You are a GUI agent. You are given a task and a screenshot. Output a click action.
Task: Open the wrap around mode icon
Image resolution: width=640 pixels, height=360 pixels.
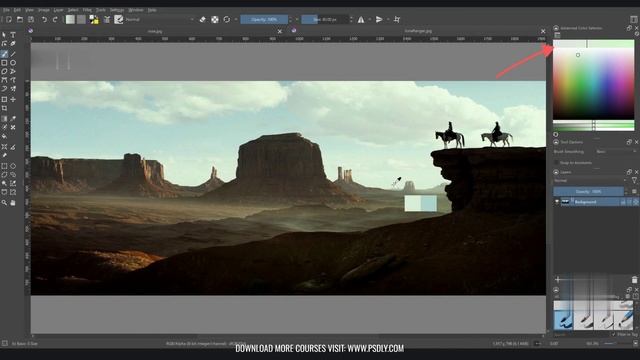397,20
